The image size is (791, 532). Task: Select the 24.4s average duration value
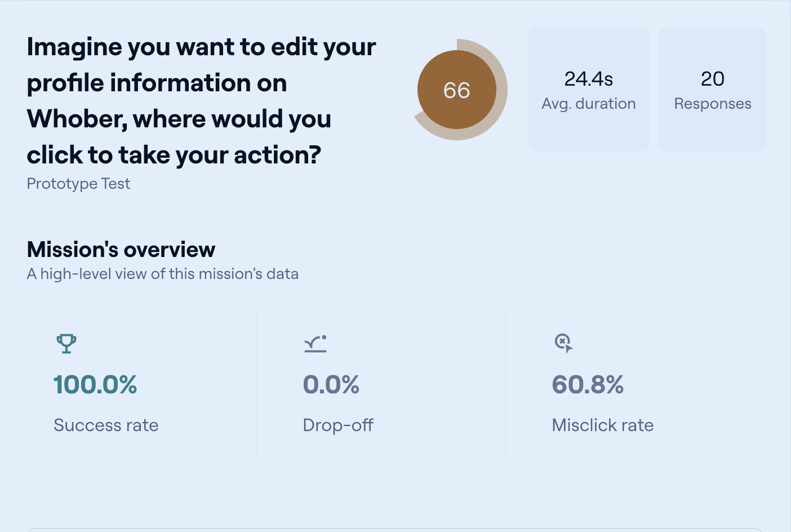(588, 79)
